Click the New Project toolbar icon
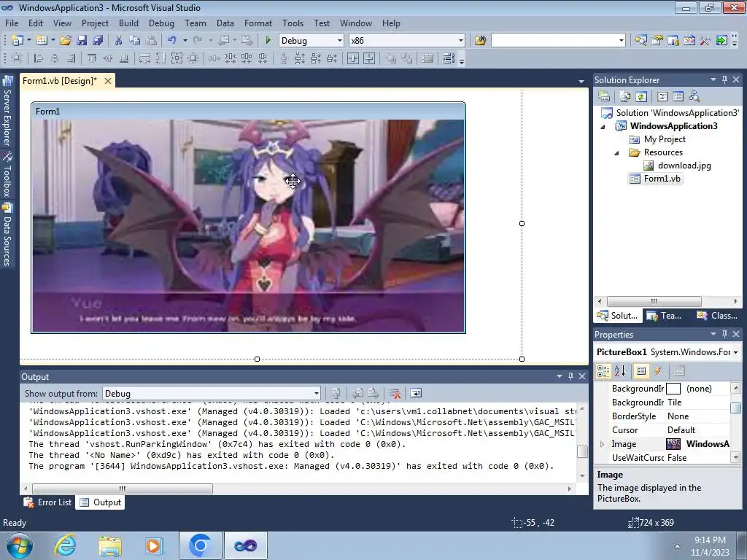The image size is (747, 560). [x=18, y=41]
